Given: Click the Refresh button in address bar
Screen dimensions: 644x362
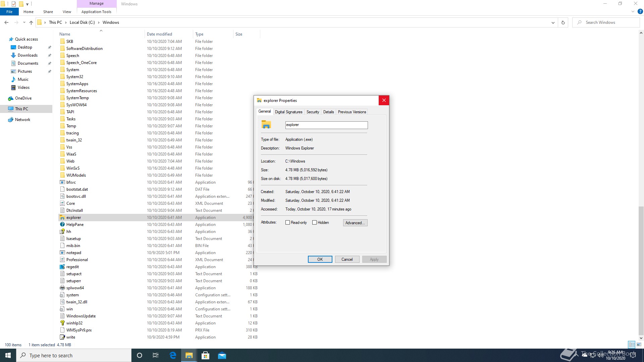Looking at the screenshot, I should (563, 22).
